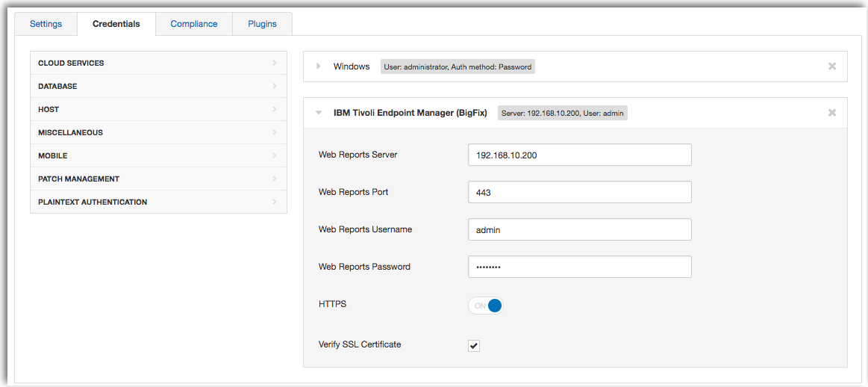Expand the Database category
Image resolution: width=868 pixels, height=387 pixels.
158,87
